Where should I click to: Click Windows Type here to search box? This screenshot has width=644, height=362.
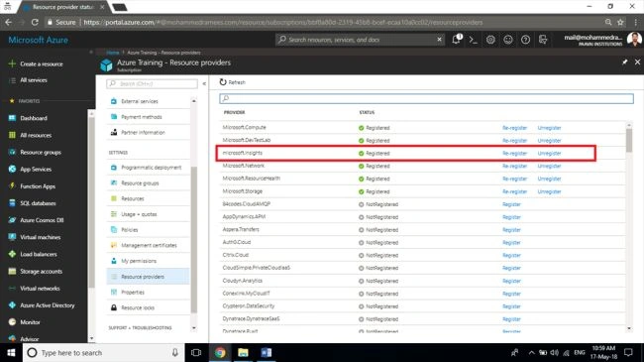pyautogui.click(x=103, y=352)
